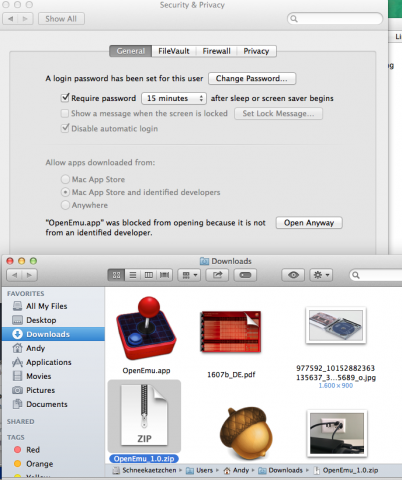Click the Finder Share button
Viewport: 402px width, 480px height.
pyautogui.click(x=217, y=275)
